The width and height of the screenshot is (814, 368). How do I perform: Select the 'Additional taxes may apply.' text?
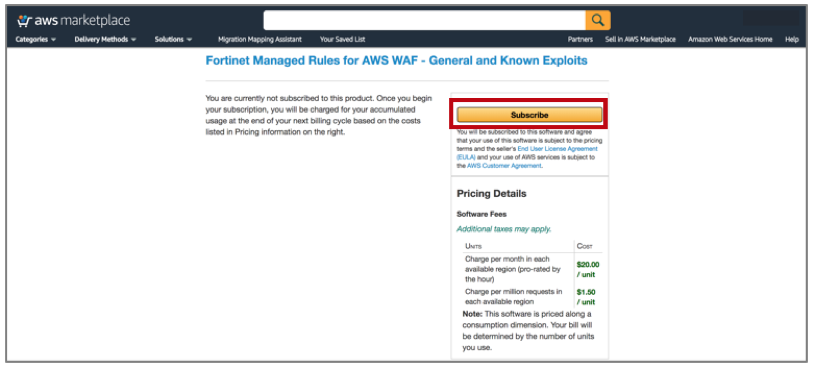click(504, 229)
